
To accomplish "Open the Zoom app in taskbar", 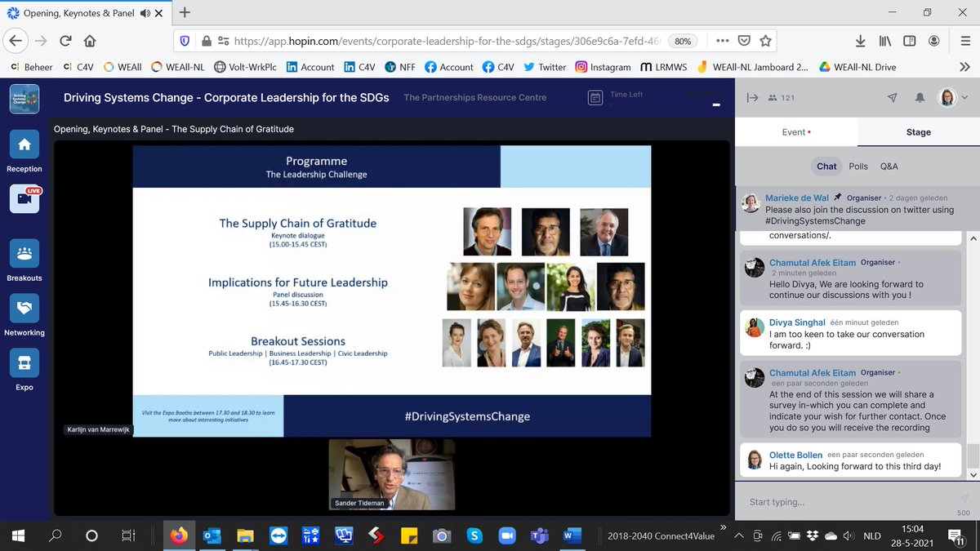I will click(x=506, y=536).
